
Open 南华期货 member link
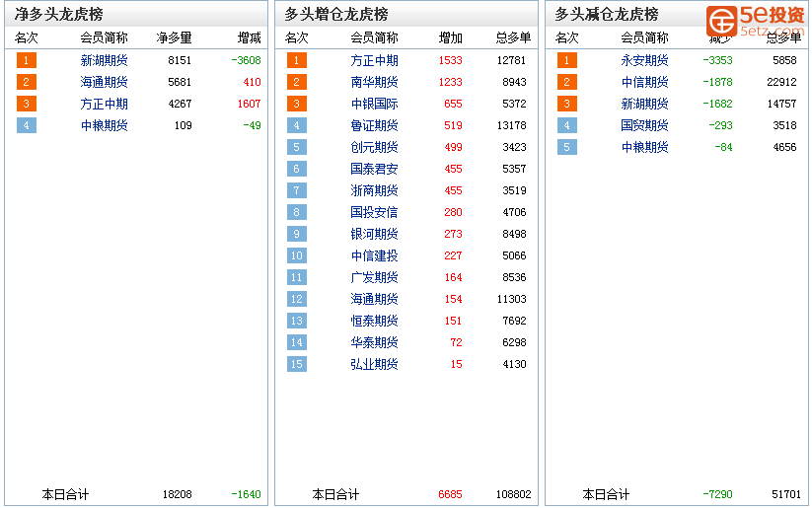pyautogui.click(x=374, y=82)
